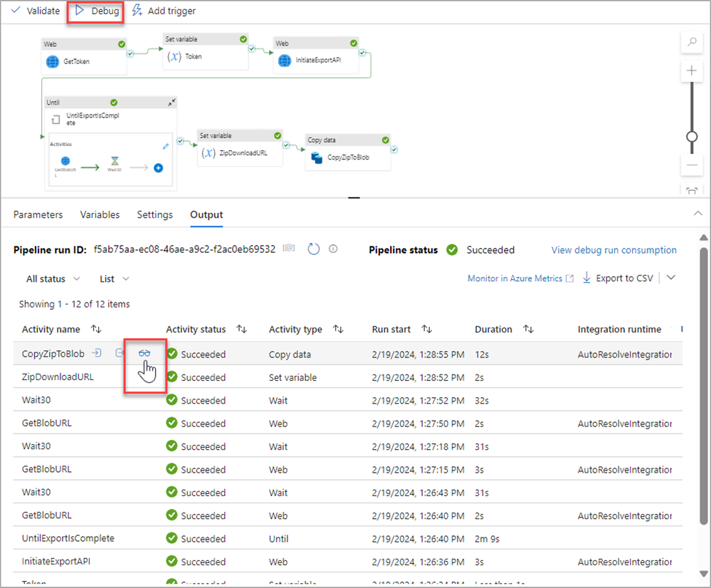Image resolution: width=711 pixels, height=588 pixels.
Task: Click the GetBlobURL globe inside Until
Action: click(x=65, y=161)
